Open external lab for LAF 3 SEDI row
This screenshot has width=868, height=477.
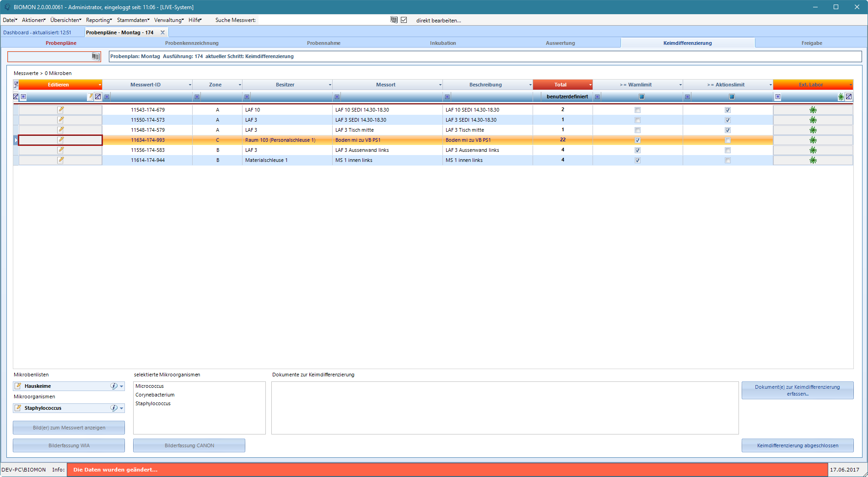(x=813, y=120)
